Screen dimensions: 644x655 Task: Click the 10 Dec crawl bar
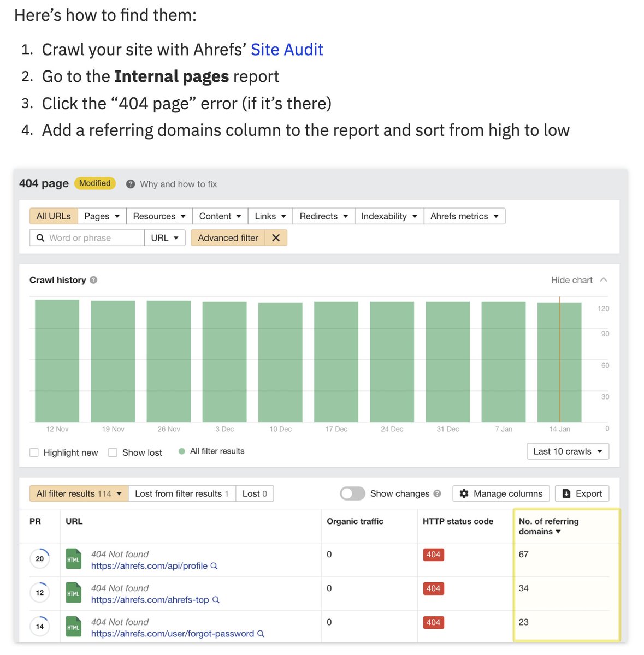(280, 362)
